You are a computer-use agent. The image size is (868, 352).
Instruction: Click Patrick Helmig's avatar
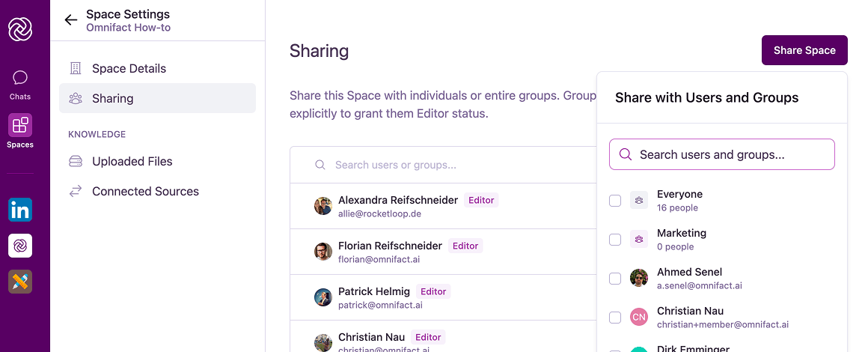pos(323,297)
